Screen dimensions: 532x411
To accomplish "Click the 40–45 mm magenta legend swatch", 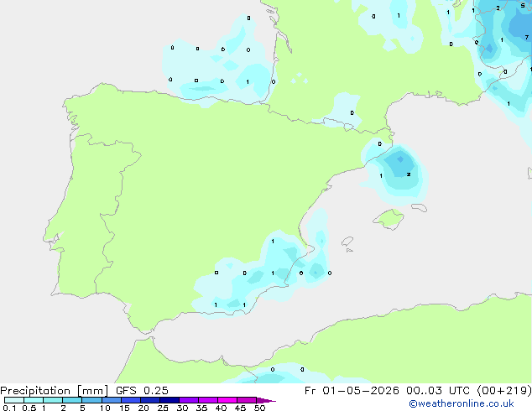I will 227,400.
